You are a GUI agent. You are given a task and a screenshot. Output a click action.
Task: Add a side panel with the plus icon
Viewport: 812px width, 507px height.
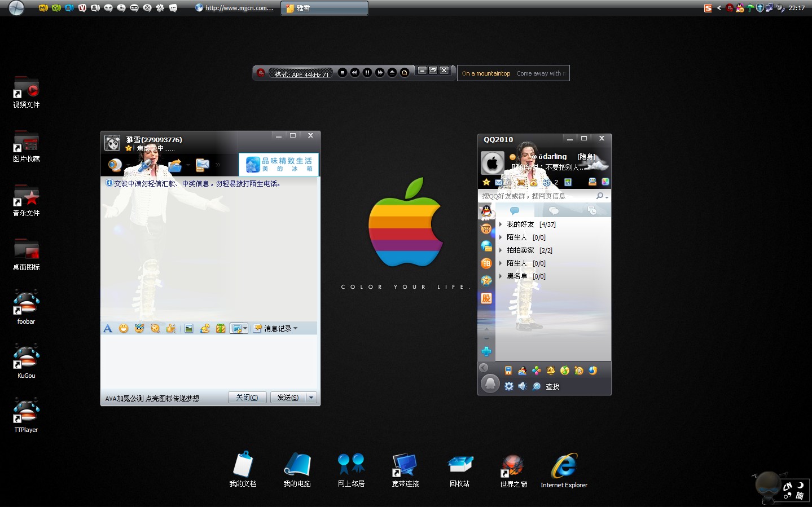point(486,351)
